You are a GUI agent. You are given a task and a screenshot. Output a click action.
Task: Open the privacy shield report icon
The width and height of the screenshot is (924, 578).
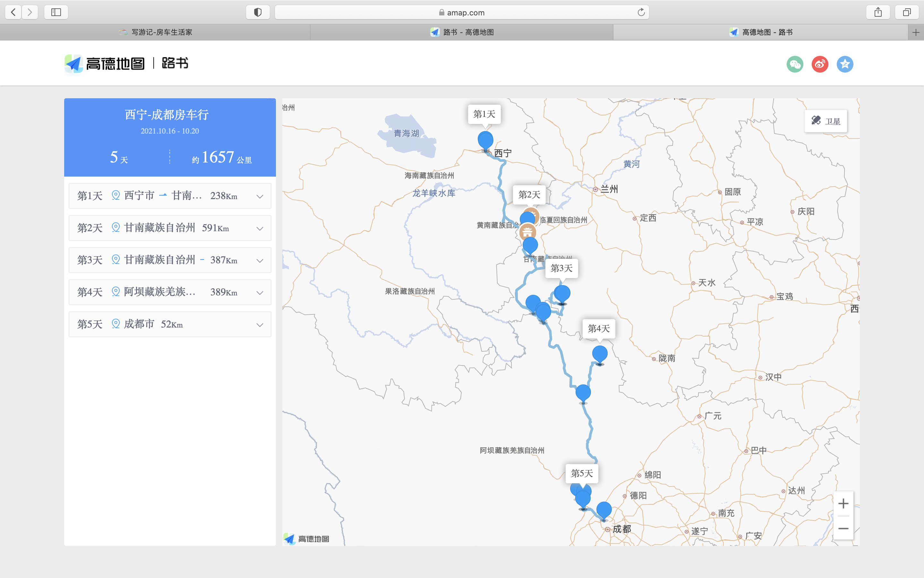pos(258,12)
